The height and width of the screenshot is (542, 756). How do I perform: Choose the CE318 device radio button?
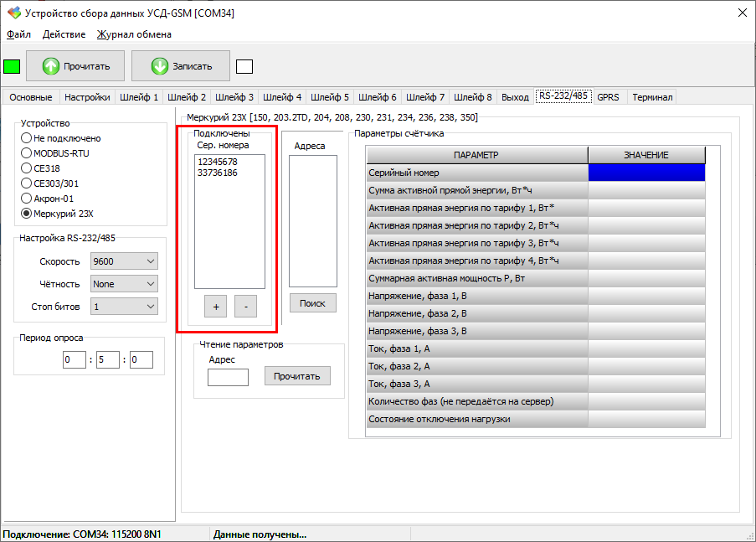40,168
